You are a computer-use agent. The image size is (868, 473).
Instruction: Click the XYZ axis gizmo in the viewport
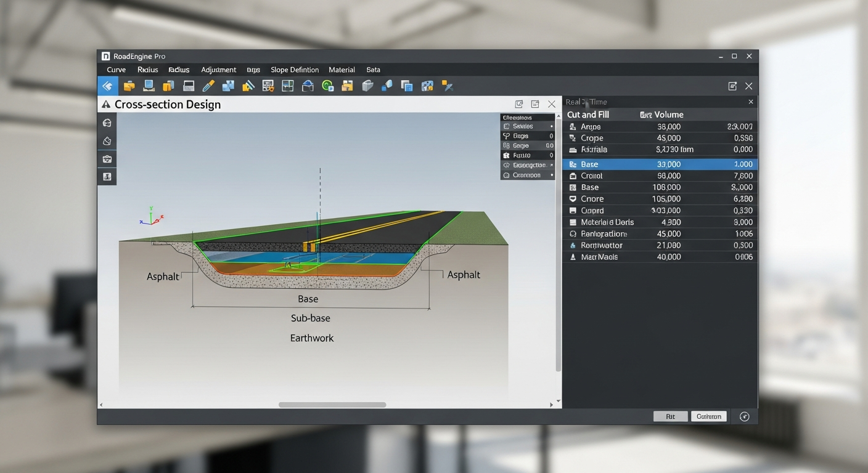pyautogui.click(x=151, y=216)
